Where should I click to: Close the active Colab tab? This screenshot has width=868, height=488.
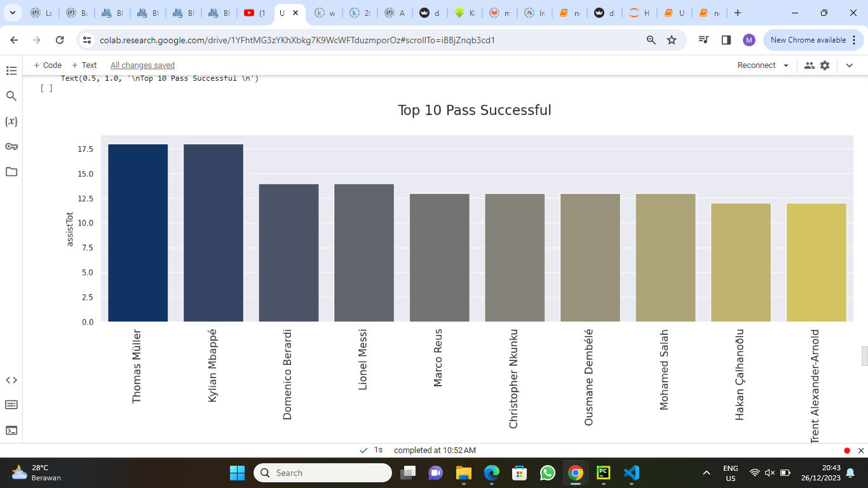(295, 13)
